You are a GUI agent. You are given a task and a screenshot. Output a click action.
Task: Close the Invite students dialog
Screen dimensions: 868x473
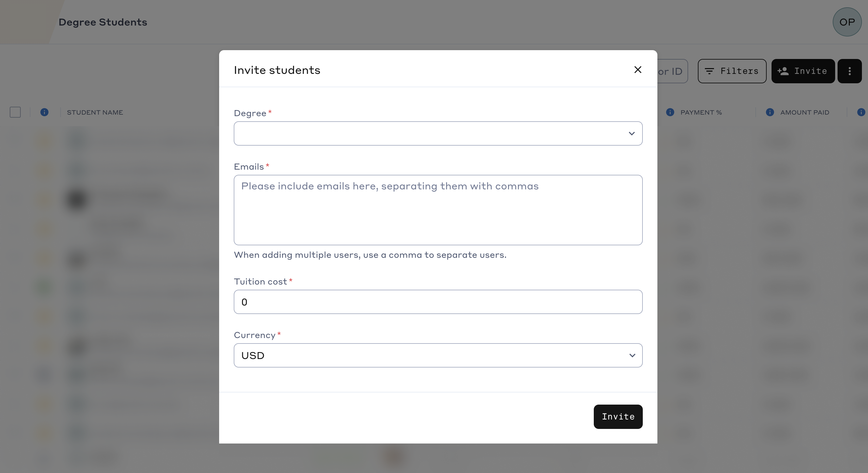click(638, 70)
